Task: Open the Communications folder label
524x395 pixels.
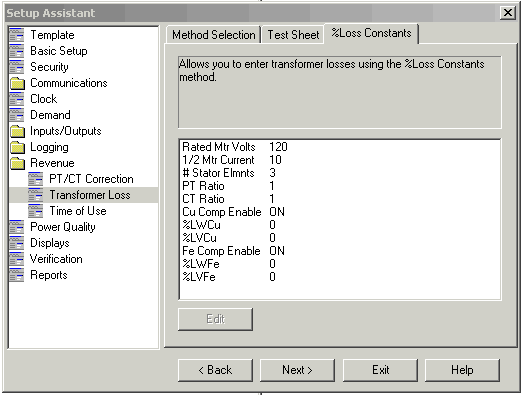Action: click(69, 83)
